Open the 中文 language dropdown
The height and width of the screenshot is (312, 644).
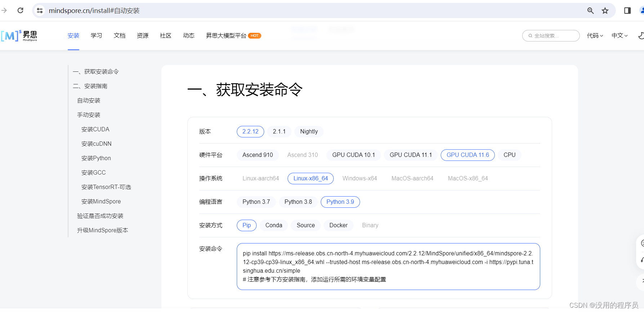tap(619, 36)
